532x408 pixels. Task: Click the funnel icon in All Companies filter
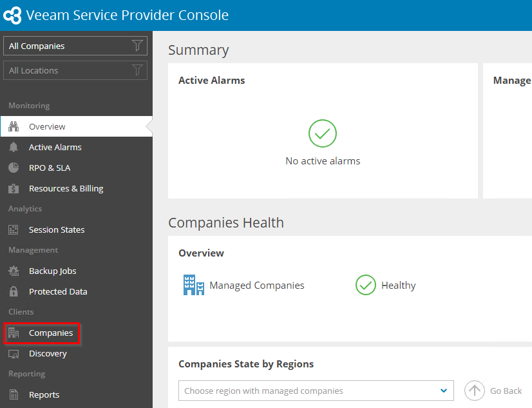coord(137,46)
